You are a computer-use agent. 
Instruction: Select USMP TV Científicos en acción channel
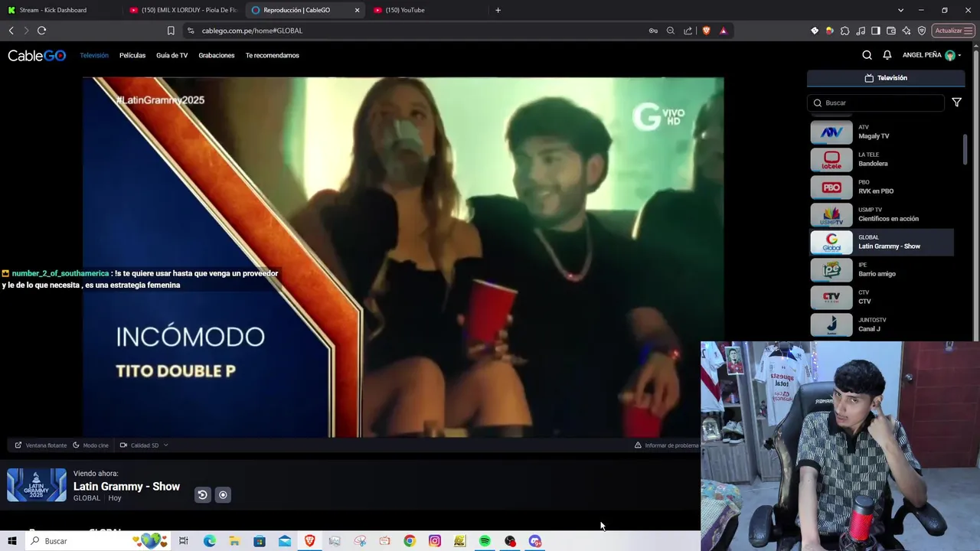pos(882,214)
